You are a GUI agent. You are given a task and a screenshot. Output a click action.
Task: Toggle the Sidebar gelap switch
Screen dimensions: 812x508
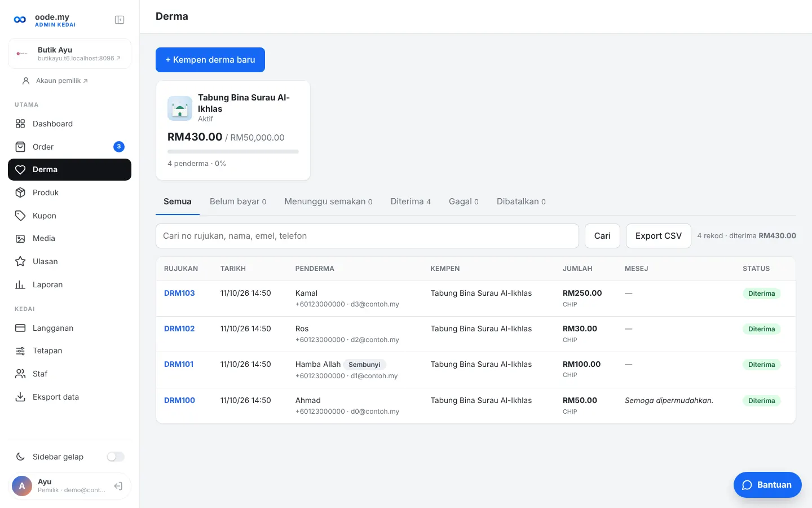pyautogui.click(x=116, y=457)
